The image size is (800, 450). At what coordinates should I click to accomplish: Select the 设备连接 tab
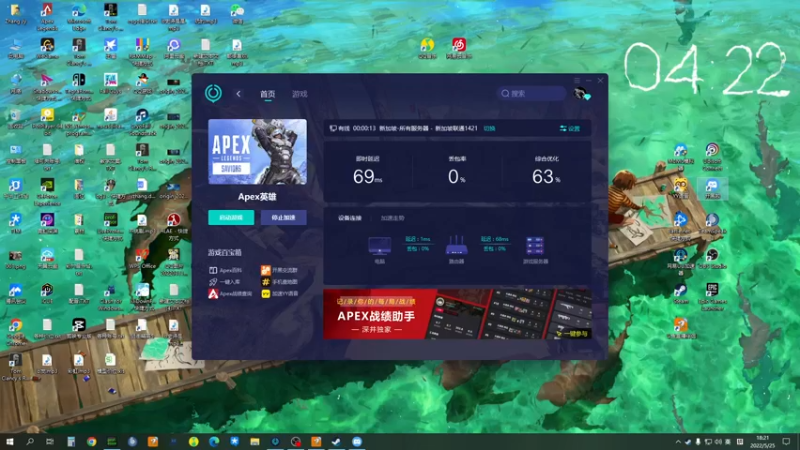349,218
